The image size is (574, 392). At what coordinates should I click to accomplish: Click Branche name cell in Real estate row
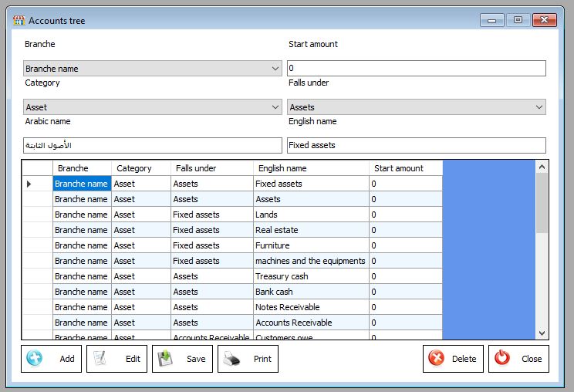click(x=82, y=230)
